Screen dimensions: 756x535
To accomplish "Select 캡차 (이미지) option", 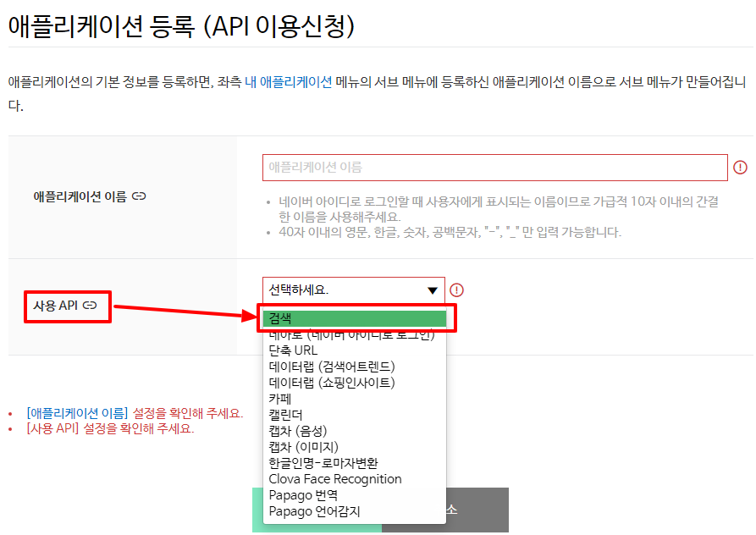I will [x=355, y=447].
